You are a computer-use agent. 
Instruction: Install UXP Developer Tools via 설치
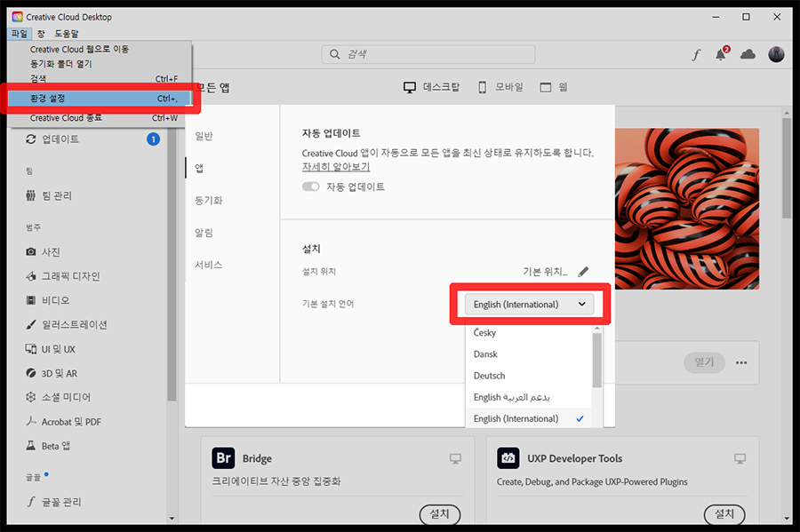tap(724, 513)
